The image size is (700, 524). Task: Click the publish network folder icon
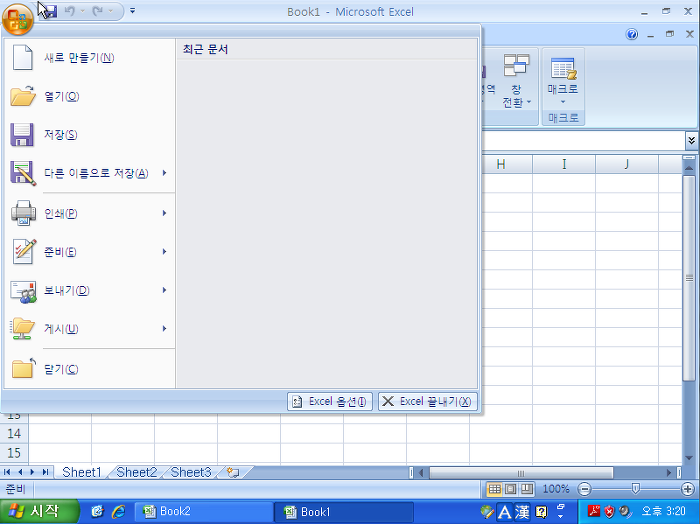[x=22, y=329]
